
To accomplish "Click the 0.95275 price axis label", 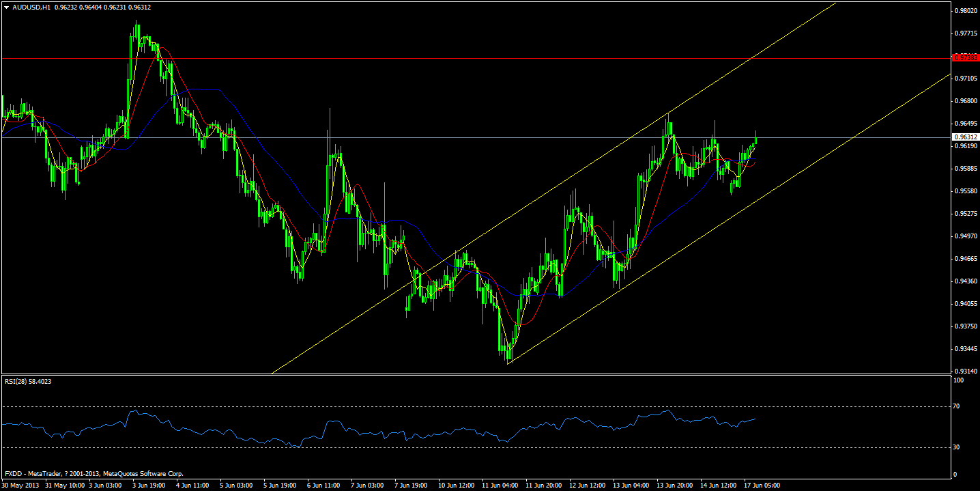I will coord(965,214).
